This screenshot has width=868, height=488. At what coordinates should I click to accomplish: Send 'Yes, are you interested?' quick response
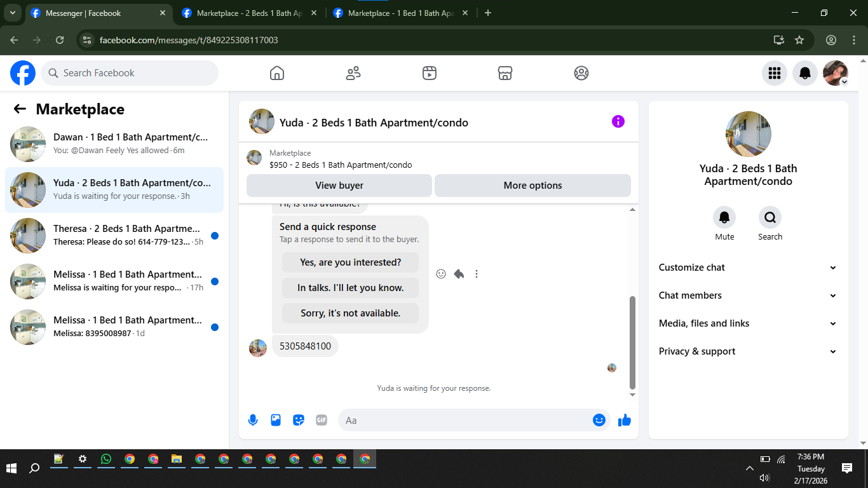[351, 262]
